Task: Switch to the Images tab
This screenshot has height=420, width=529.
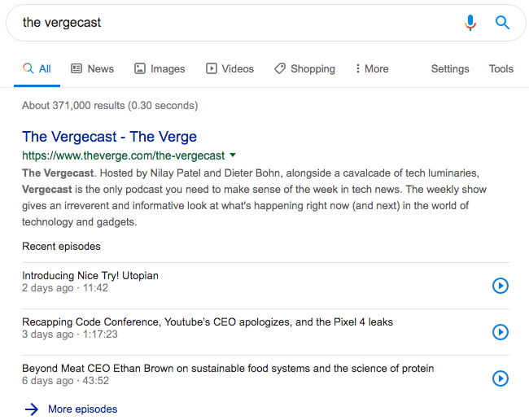Action: click(160, 69)
